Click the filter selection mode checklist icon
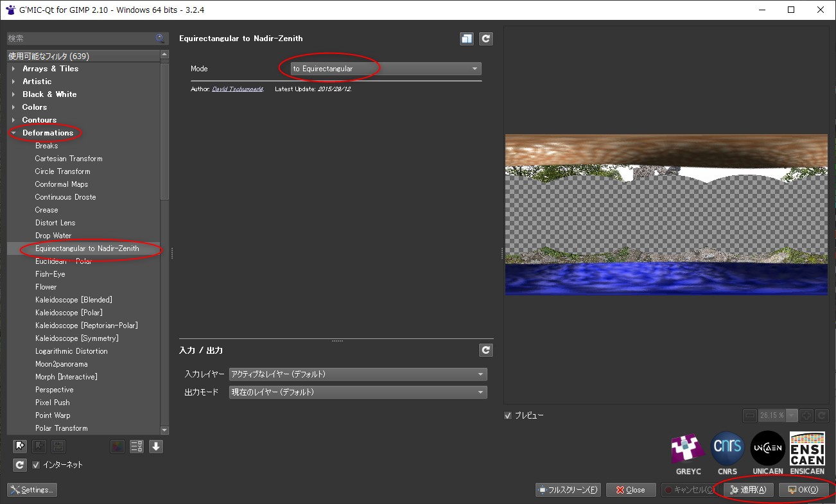Viewport: 836px width, 504px height. pyautogui.click(x=136, y=446)
